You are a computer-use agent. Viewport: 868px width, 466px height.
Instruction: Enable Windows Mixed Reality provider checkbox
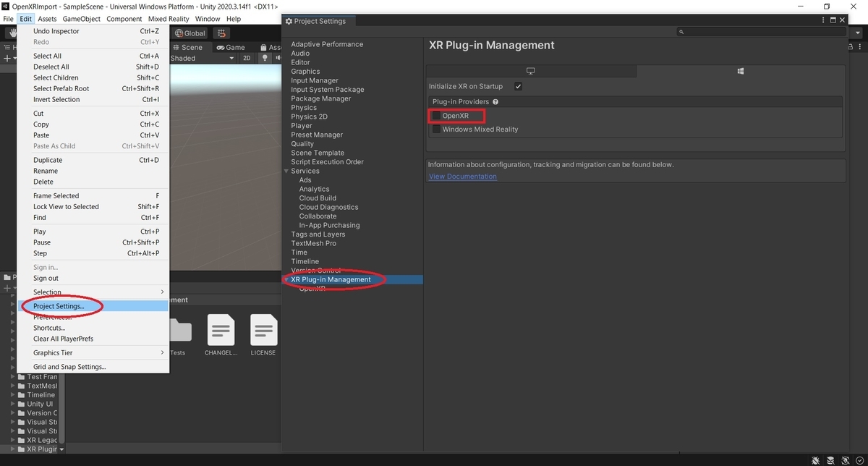(436, 130)
